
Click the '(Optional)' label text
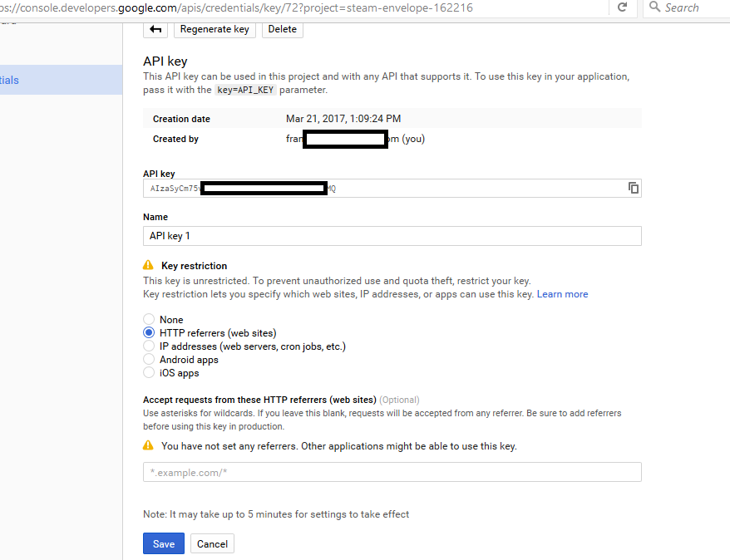click(399, 400)
